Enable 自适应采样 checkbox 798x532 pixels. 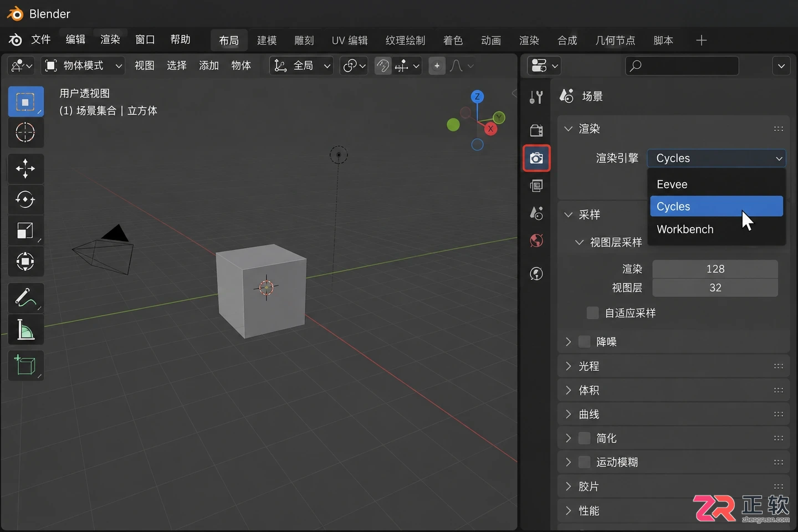pyautogui.click(x=592, y=313)
